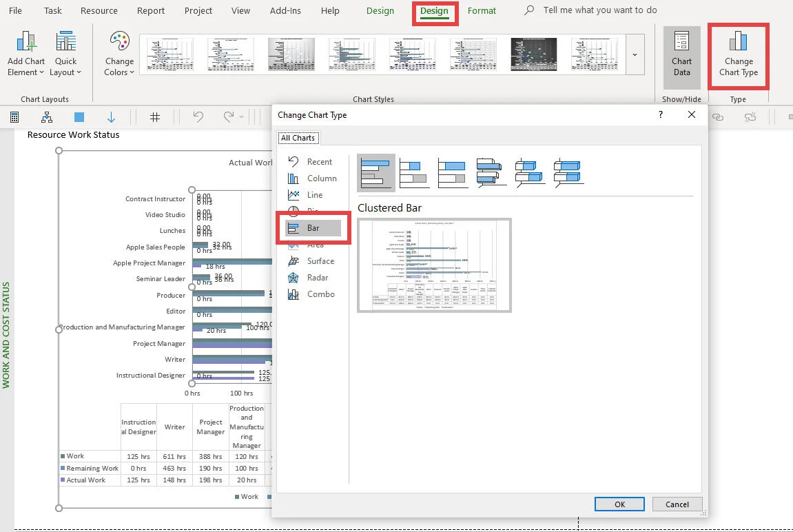
Task: Open the Add-Ins ribbon tab
Action: click(x=285, y=10)
